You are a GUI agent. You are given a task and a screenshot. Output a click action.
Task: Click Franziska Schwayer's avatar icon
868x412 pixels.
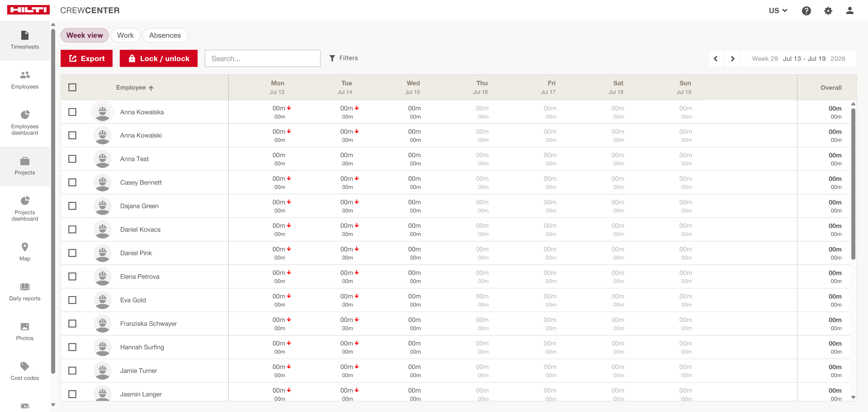tap(102, 324)
